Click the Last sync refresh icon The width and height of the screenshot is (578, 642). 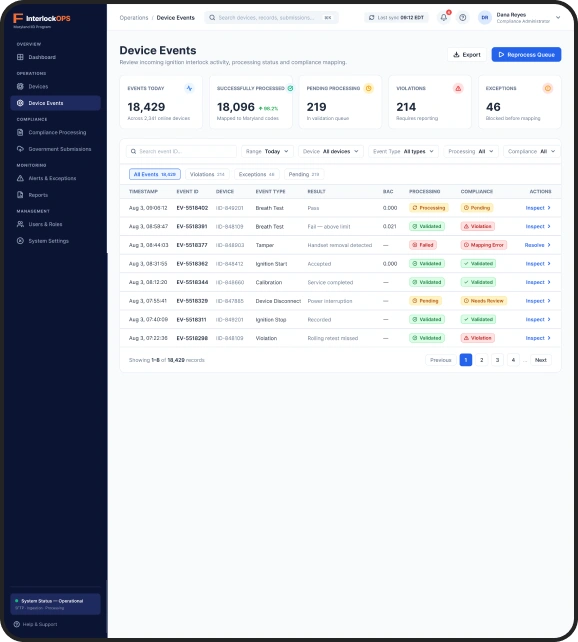coord(371,18)
